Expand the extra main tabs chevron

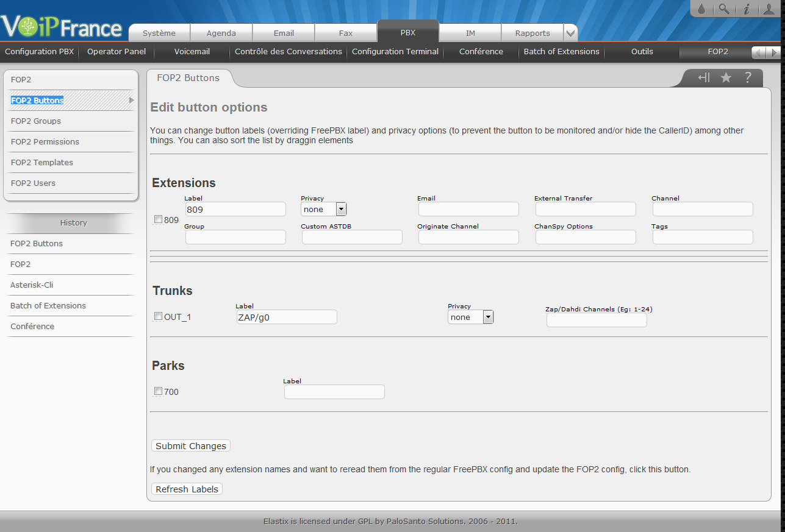[x=570, y=33]
